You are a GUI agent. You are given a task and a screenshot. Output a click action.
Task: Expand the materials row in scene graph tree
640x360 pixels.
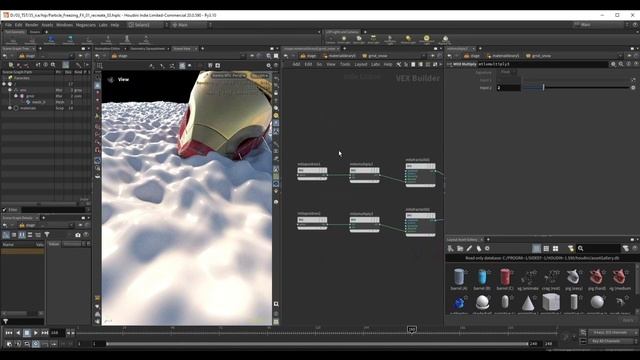10,108
